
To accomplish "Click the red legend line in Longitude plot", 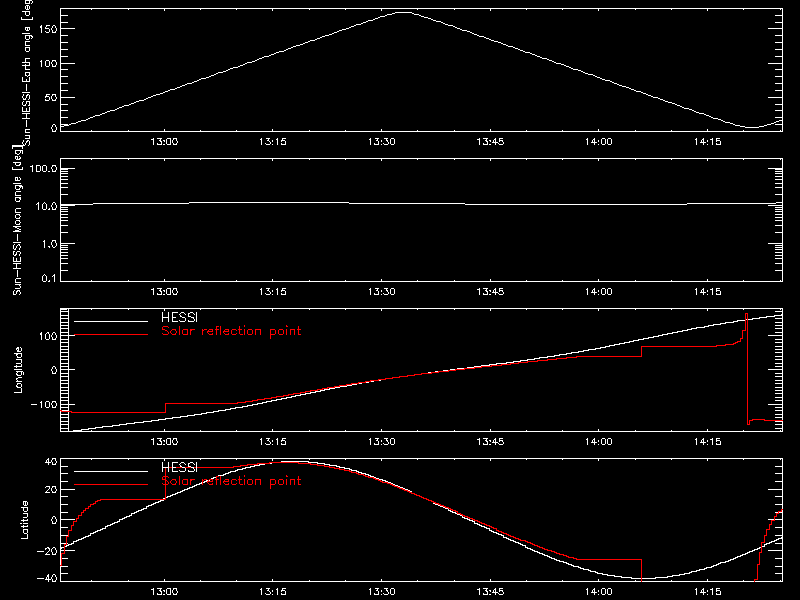I will click(111, 335).
